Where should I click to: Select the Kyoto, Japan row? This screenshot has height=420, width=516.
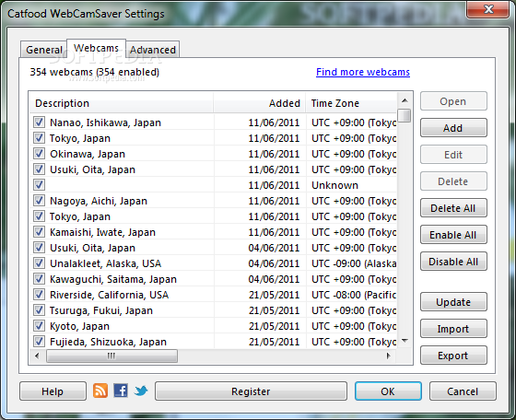[x=213, y=326]
